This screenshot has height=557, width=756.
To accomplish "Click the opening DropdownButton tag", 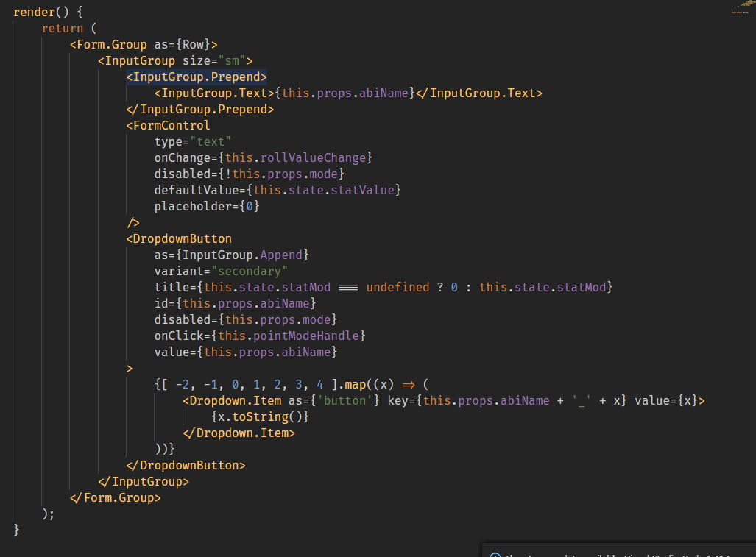I will pyautogui.click(x=181, y=238).
